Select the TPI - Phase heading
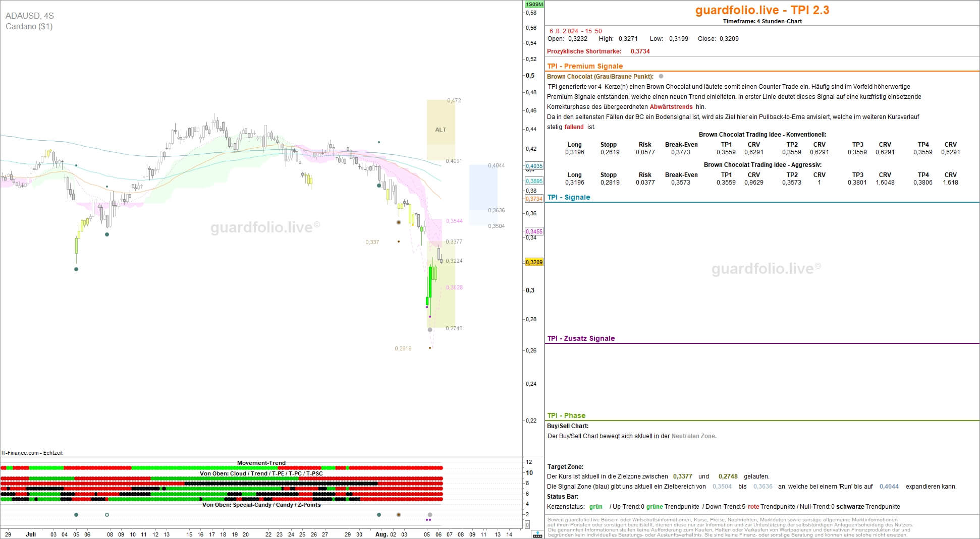This screenshot has height=539, width=980. [566, 415]
